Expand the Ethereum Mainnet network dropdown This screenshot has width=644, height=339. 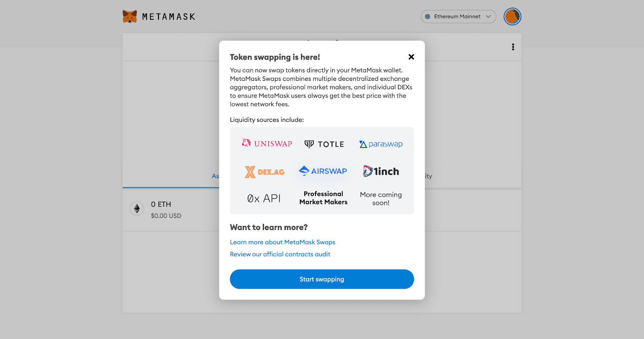click(x=458, y=16)
